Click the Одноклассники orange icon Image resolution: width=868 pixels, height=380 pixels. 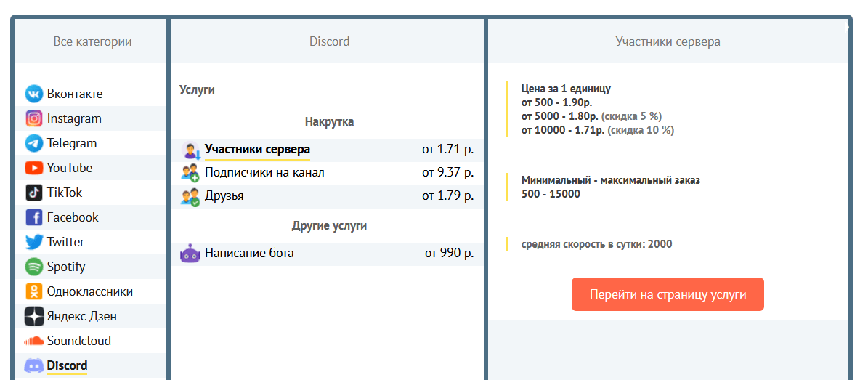[34, 291]
